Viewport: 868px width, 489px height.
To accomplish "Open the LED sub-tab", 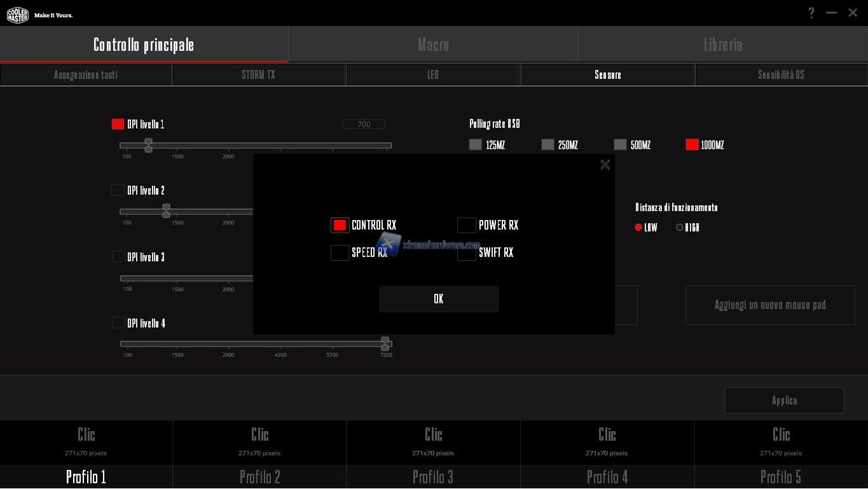I will (x=433, y=75).
